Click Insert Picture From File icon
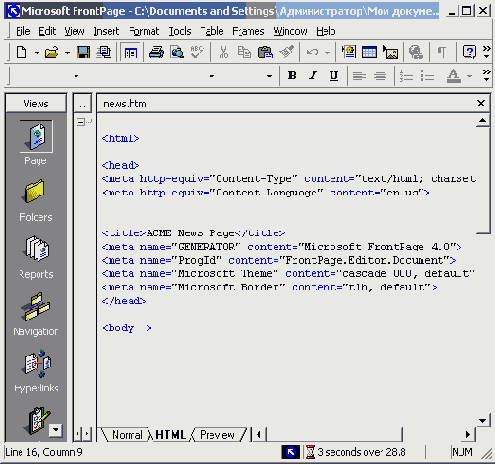 [x=391, y=52]
